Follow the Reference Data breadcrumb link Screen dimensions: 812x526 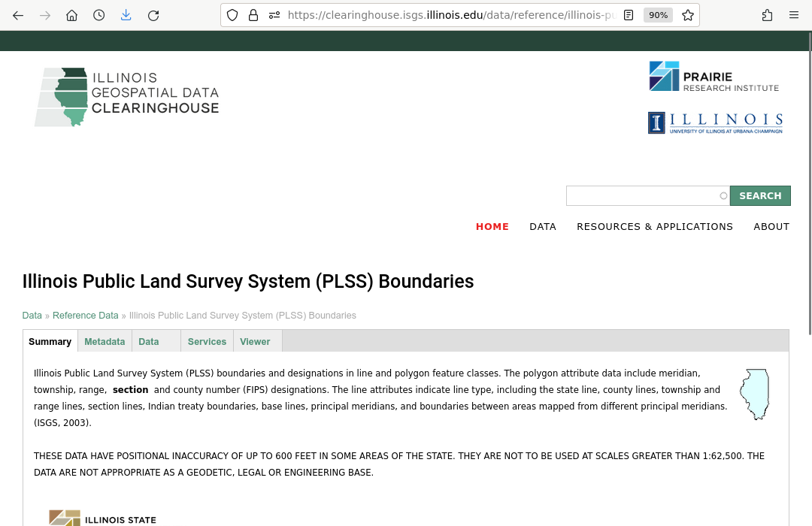point(85,316)
